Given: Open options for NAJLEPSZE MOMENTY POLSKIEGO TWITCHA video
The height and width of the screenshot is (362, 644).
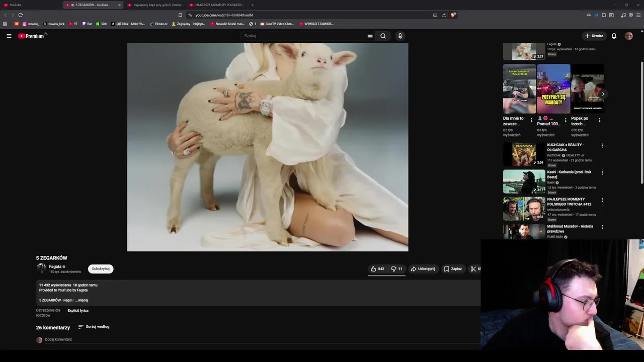Looking at the screenshot, I should [x=602, y=200].
